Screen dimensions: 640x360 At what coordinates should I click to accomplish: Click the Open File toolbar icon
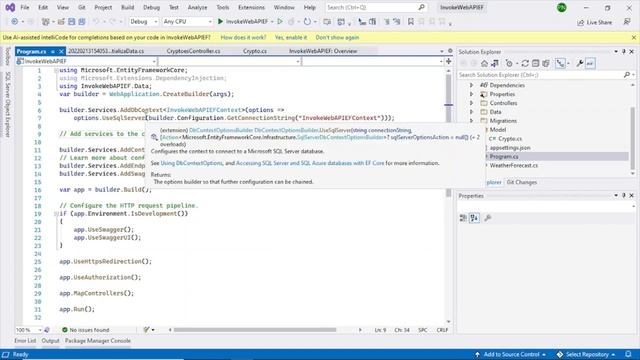(x=61, y=22)
